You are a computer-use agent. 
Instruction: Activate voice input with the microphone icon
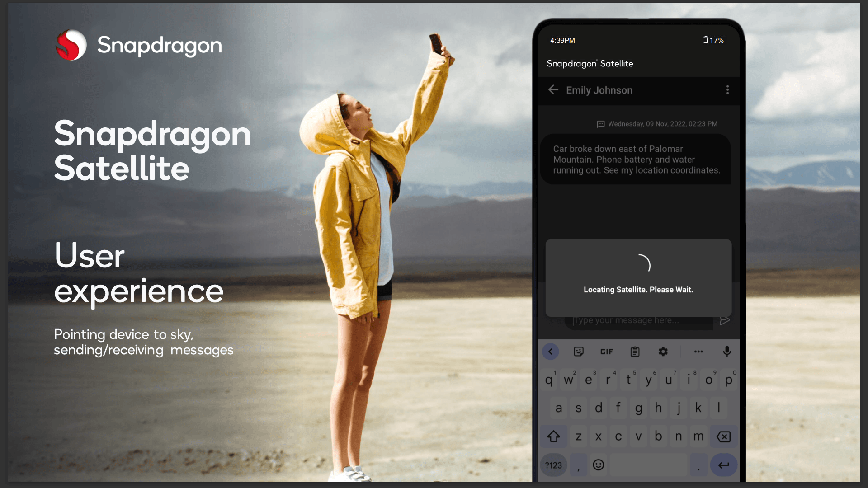pyautogui.click(x=727, y=352)
